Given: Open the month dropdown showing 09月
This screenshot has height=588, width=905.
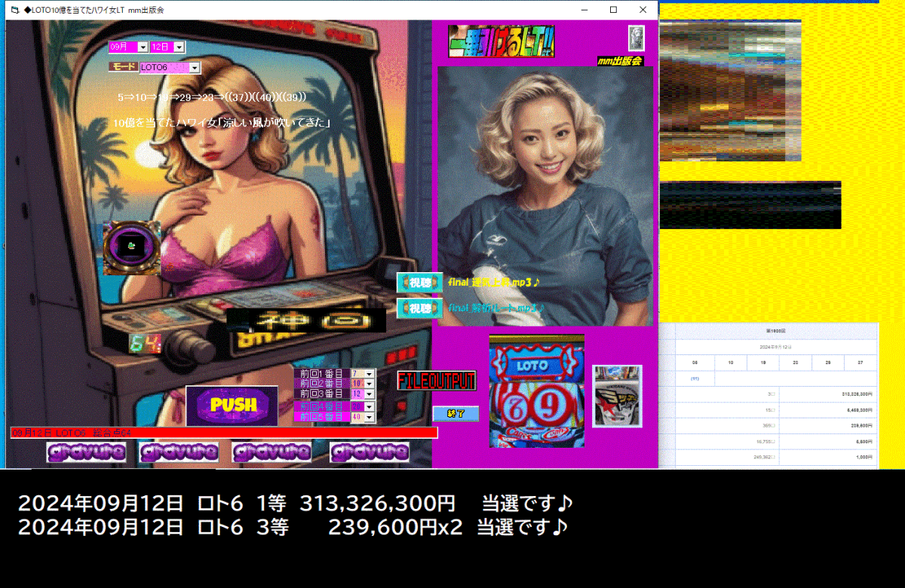Looking at the screenshot, I should pyautogui.click(x=129, y=47).
